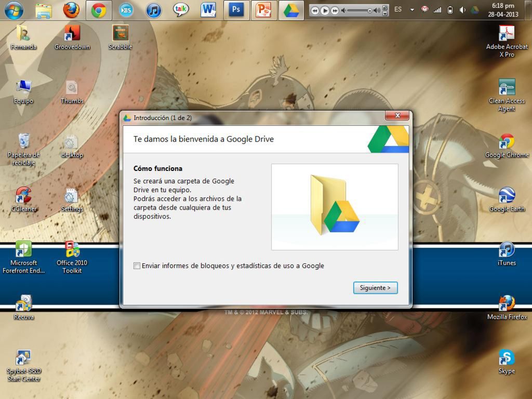
Task: Switch to PowerPoint in the taskbar
Action: (263, 10)
